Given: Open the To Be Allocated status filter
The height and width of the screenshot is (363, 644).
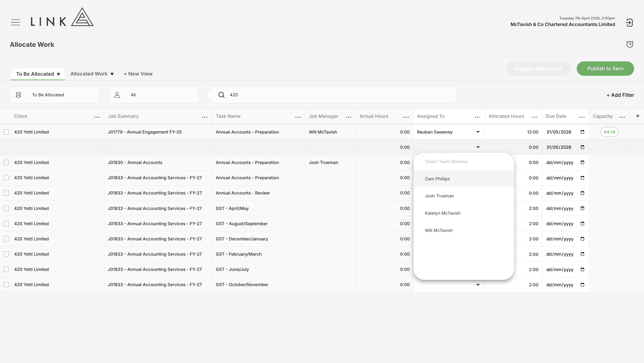Looking at the screenshot, I should click(55, 95).
